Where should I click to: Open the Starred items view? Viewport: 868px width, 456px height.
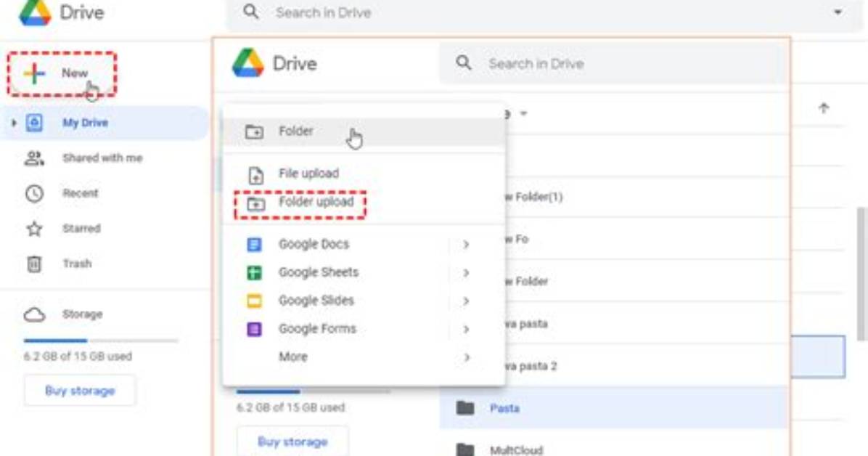click(81, 228)
